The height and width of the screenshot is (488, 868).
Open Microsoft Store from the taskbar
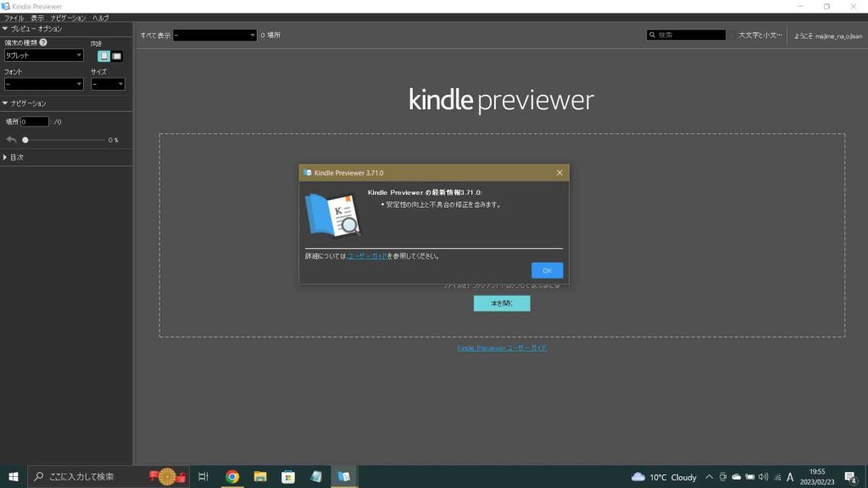point(288,476)
